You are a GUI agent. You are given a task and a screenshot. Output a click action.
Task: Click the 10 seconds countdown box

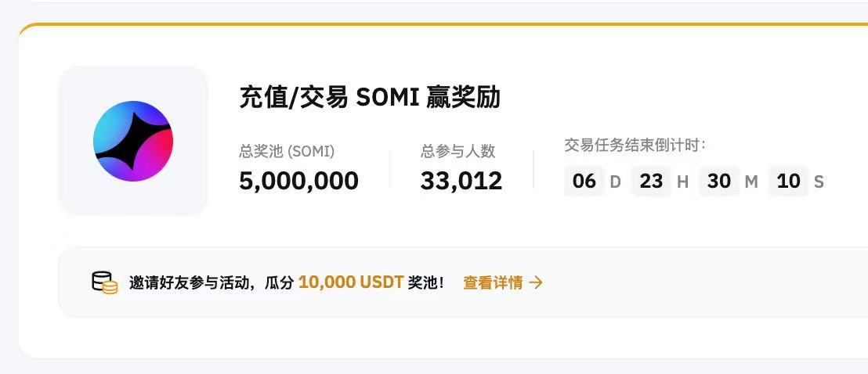pyautogui.click(x=788, y=181)
